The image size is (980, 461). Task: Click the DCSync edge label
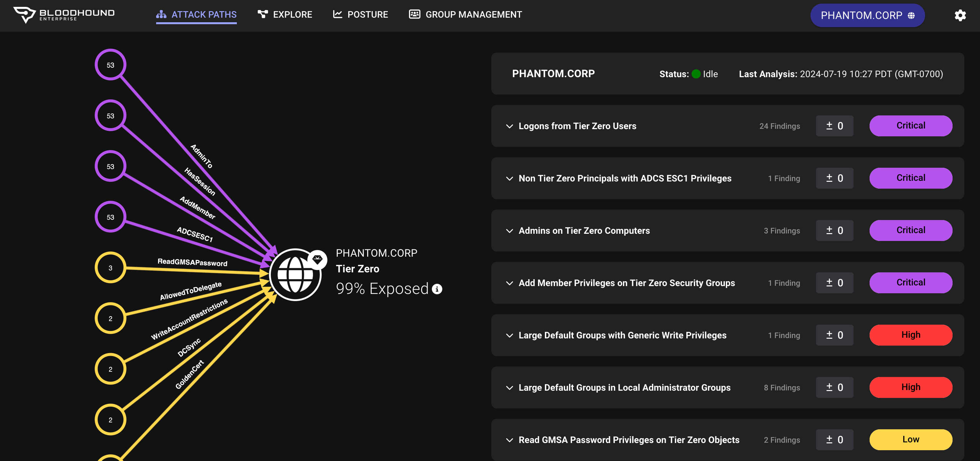tap(189, 347)
